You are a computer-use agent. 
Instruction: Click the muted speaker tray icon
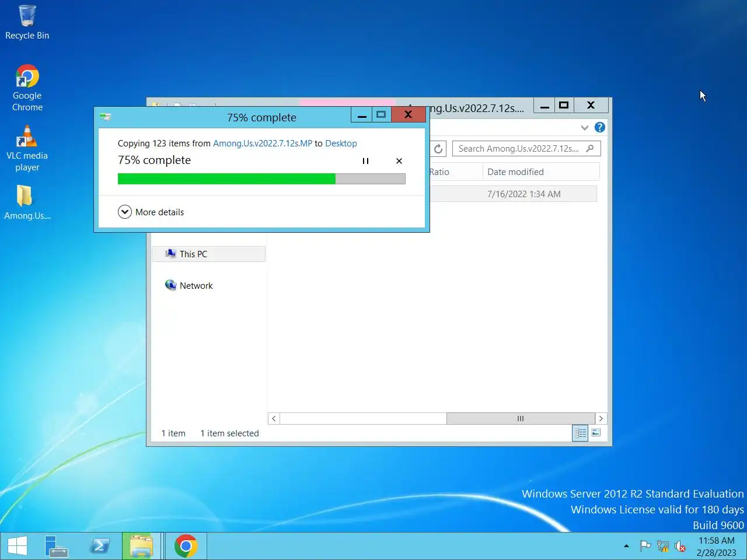680,547
